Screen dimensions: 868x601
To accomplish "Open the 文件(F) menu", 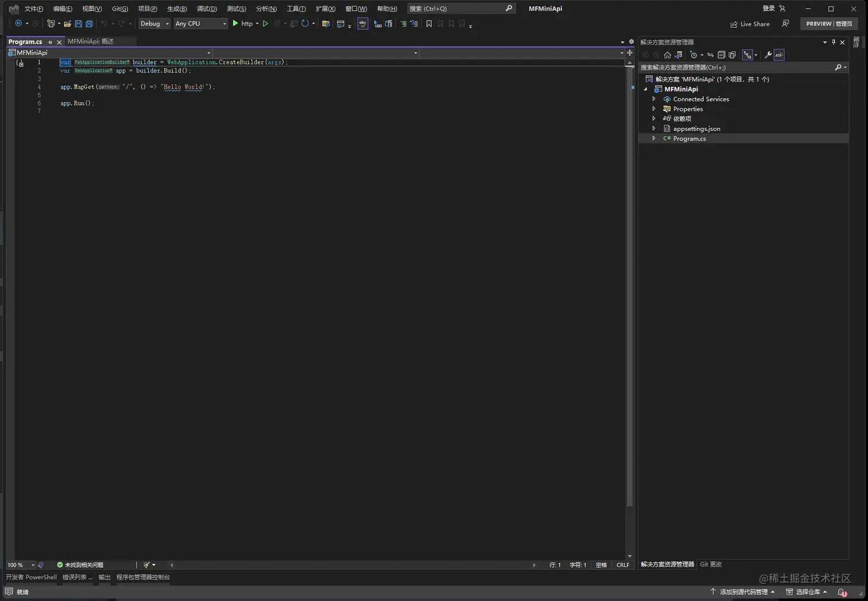I will [34, 9].
